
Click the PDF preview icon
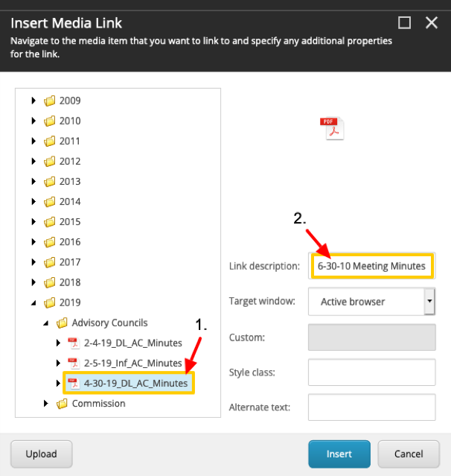(332, 128)
